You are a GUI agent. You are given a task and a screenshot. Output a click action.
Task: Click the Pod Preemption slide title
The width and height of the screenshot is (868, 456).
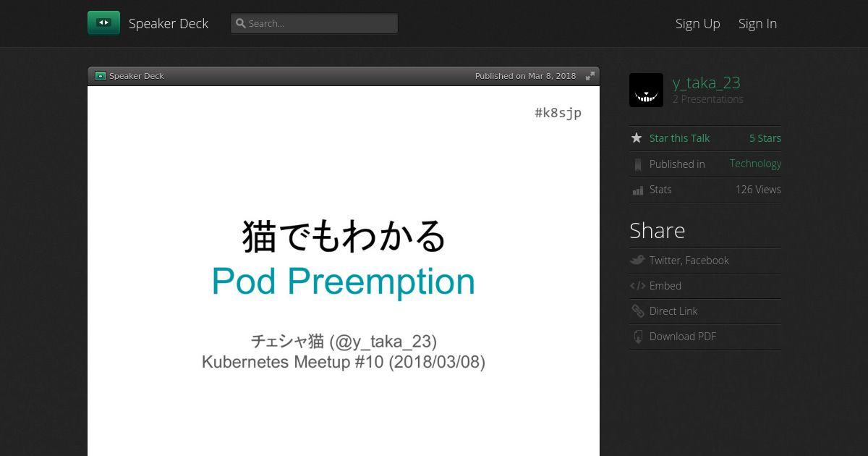344,282
